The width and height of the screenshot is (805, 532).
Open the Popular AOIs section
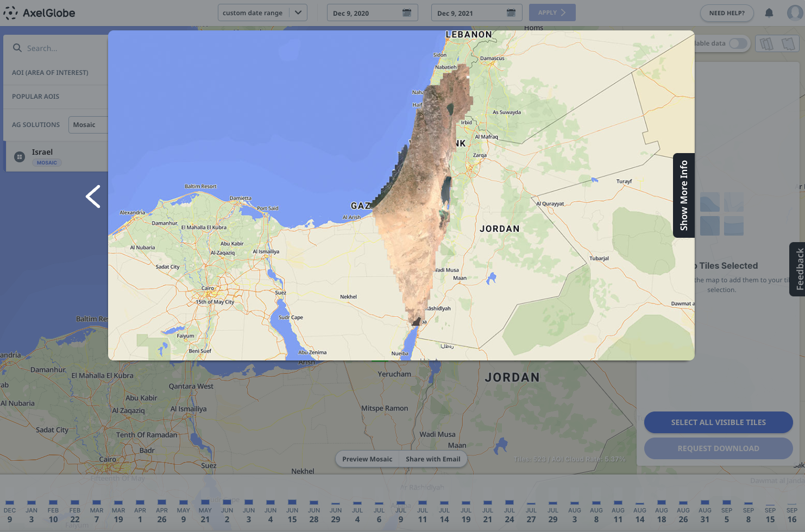pos(36,97)
